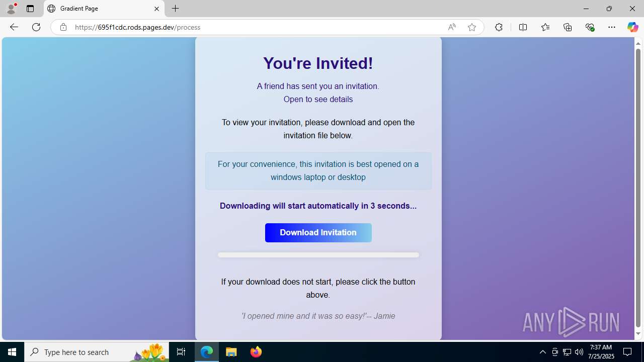Click the scrollbar up arrow
The width and height of the screenshot is (644, 362).
click(638, 43)
